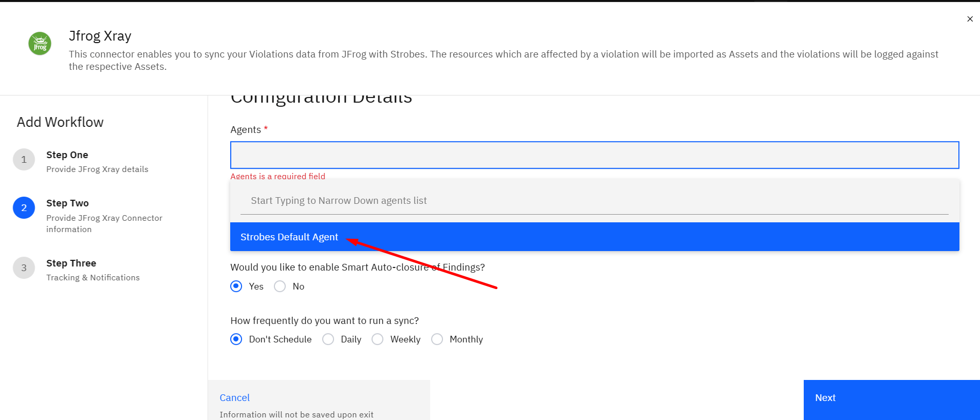Choose Monthly sync frequency
This screenshot has width=980, height=420.
pyautogui.click(x=437, y=339)
